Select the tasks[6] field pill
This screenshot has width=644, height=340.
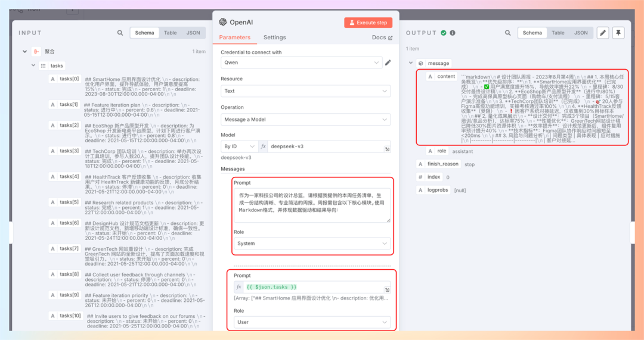tap(64, 223)
